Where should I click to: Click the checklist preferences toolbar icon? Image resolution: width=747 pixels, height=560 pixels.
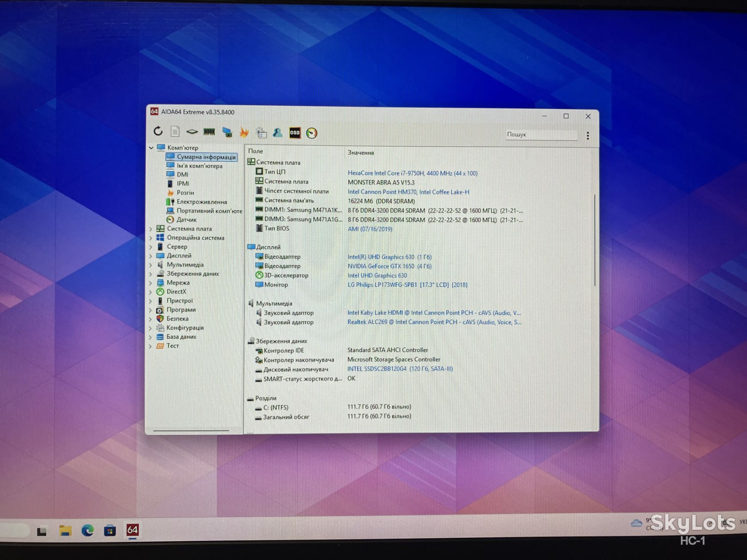click(x=261, y=132)
